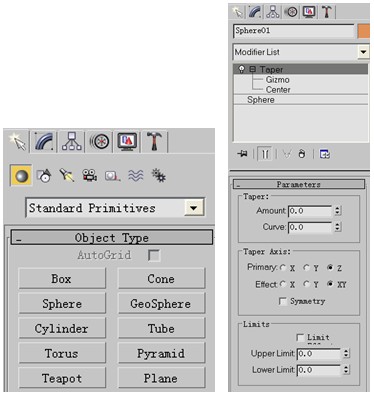This screenshot has width=374, height=394.
Task: Tick the Limit Effect checkbox
Action: (300, 337)
